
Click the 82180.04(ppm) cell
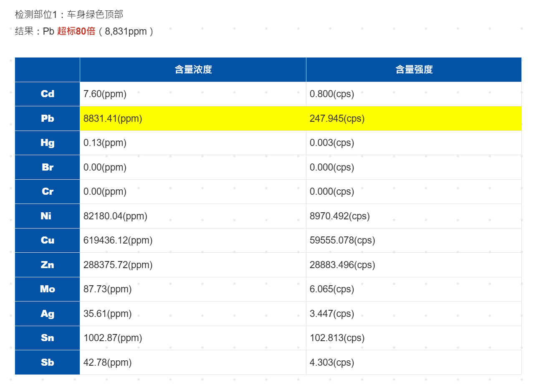coord(193,216)
